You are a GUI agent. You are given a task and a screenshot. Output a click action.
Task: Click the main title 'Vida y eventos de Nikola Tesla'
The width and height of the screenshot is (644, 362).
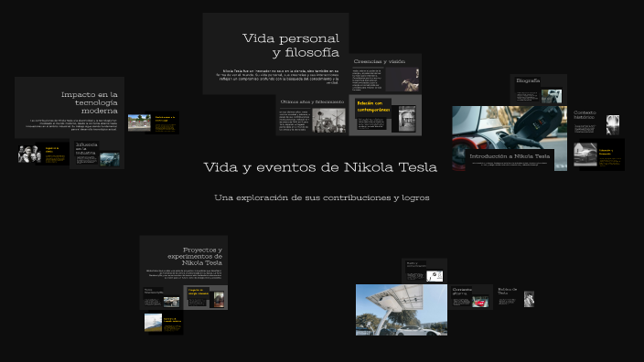[320, 167]
